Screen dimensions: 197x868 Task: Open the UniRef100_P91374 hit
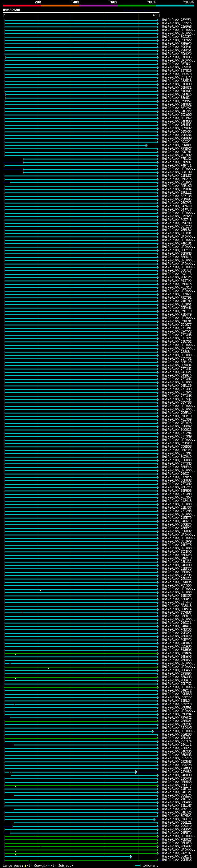point(176,741)
